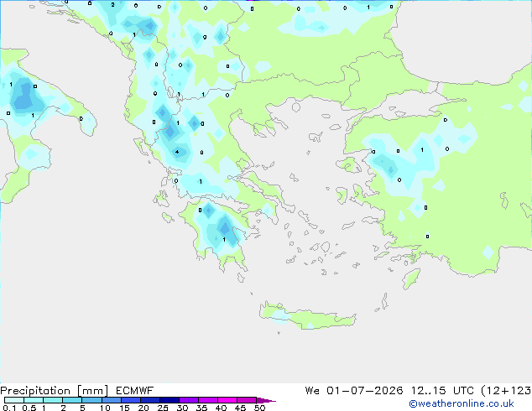532x411 pixels.
Task: Select the 0.1 mm legend color swatch
Action: pyautogui.click(x=14, y=400)
